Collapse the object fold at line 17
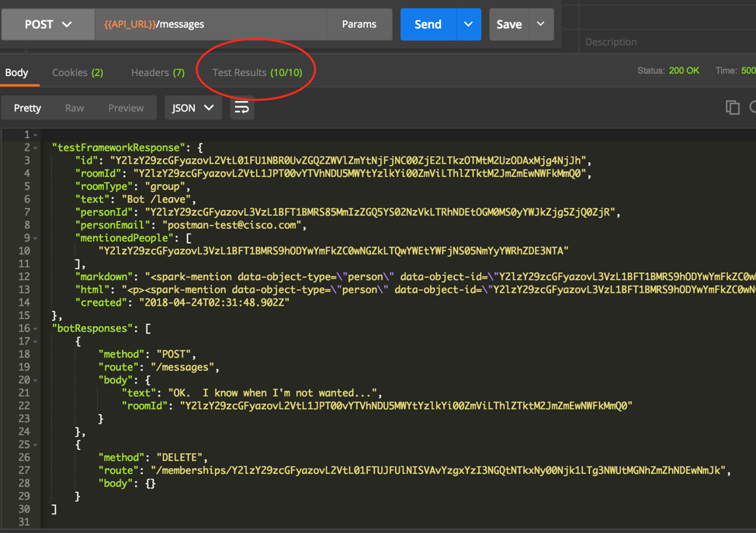The width and height of the screenshot is (756, 533). (x=35, y=341)
